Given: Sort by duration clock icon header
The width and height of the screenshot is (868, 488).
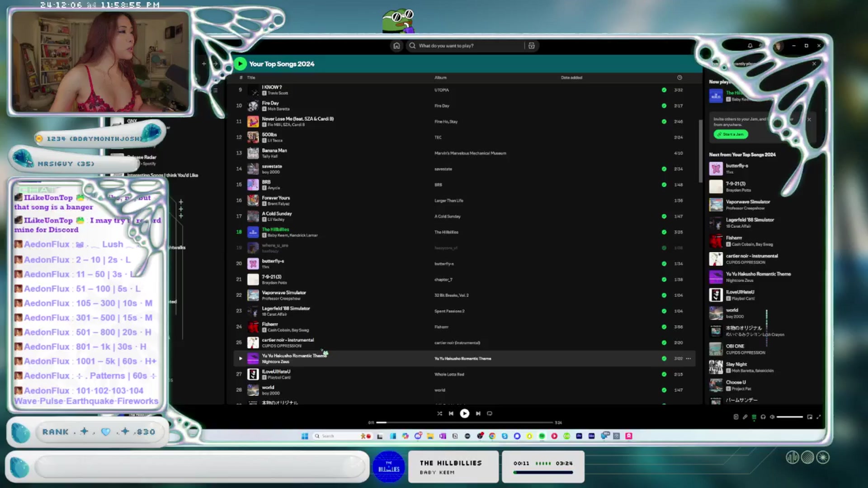Looking at the screenshot, I should tap(679, 78).
